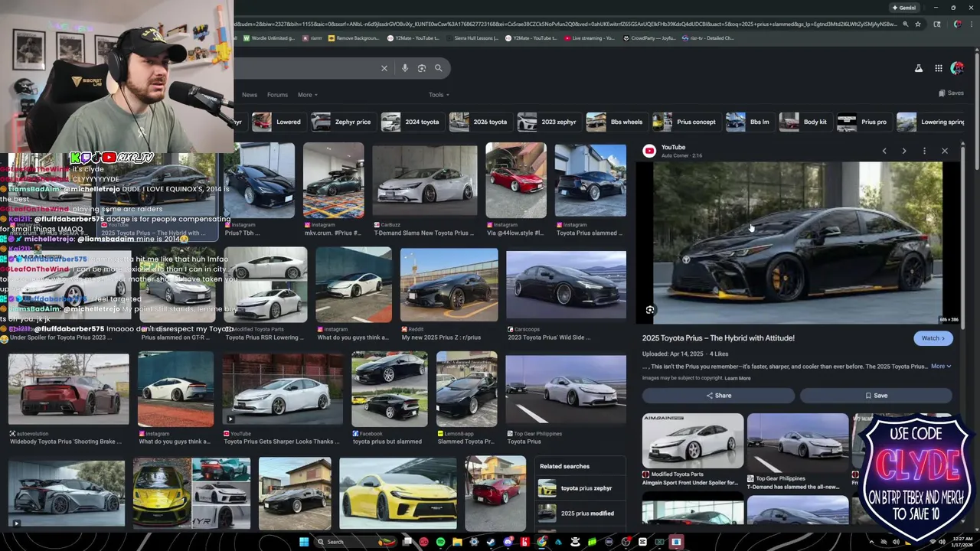The image size is (980, 551).
Task: Open Search Labs flask icon
Action: click(x=919, y=68)
